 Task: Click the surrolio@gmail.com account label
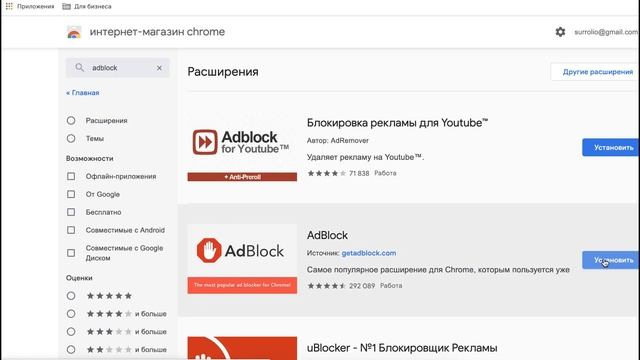[x=607, y=32]
